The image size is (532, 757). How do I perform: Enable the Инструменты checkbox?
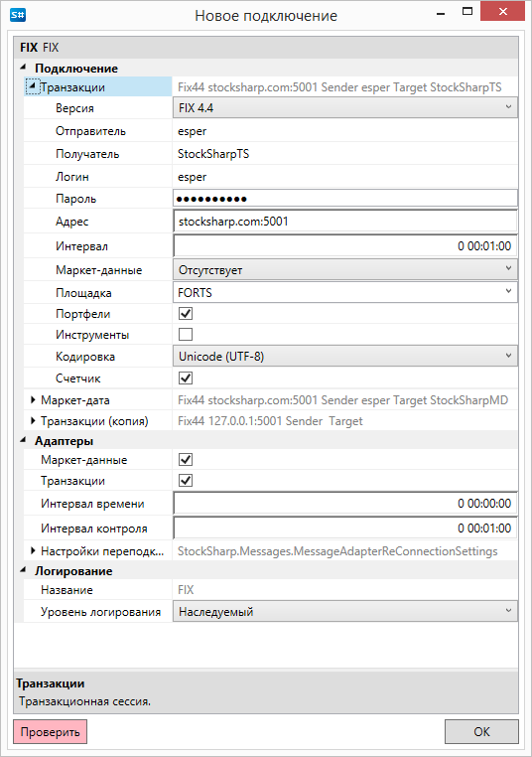tap(186, 334)
